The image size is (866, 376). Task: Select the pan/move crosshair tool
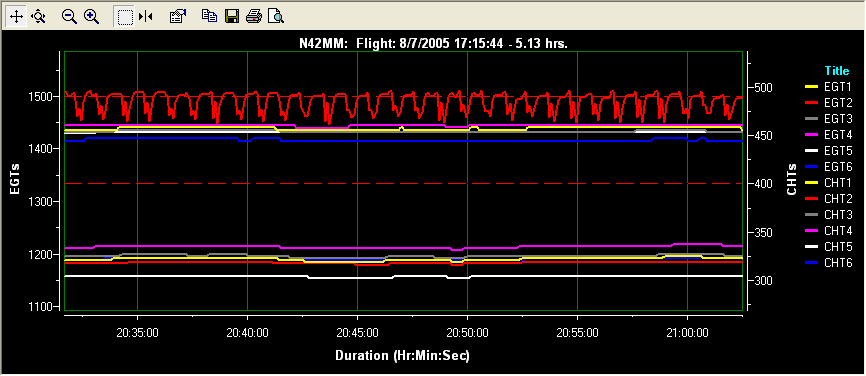[x=17, y=17]
